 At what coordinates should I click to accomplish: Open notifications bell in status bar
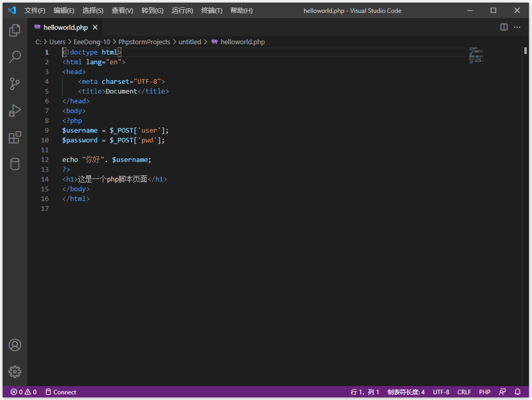518,392
